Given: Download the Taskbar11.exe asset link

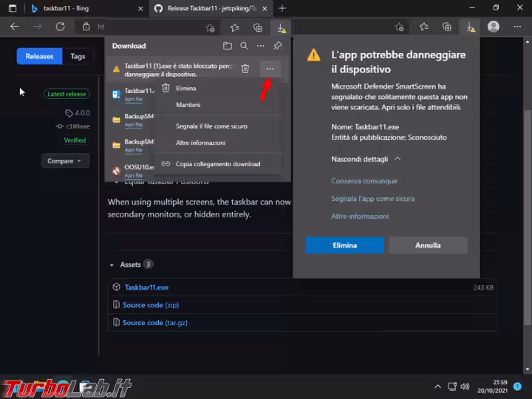Looking at the screenshot, I should point(146,287).
